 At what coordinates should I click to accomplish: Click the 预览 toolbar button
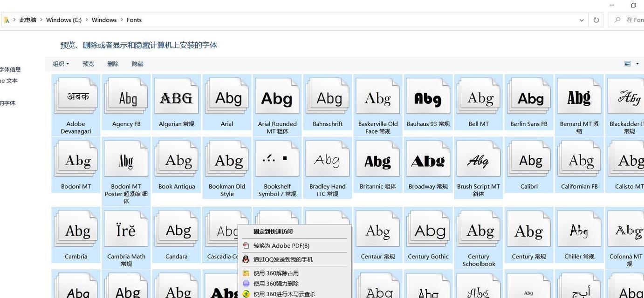[x=88, y=64]
